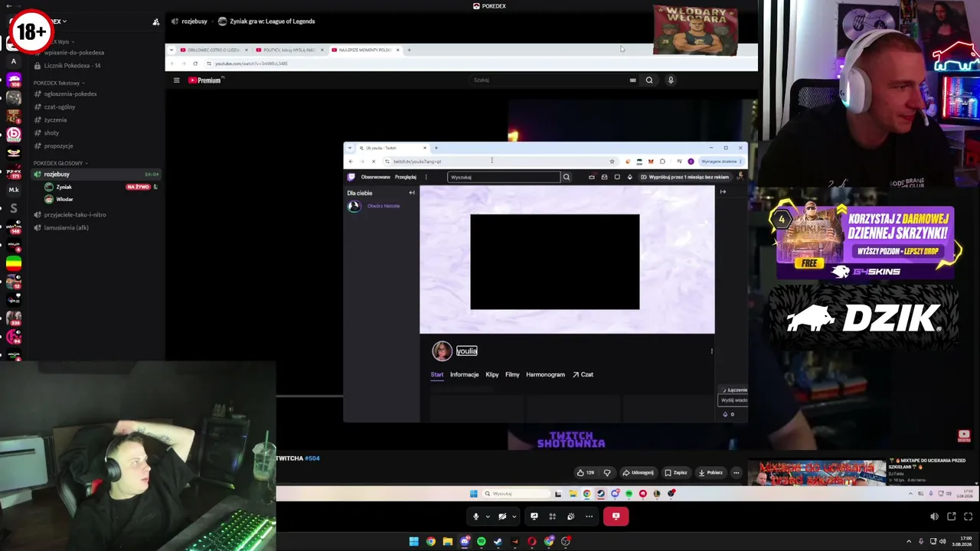This screenshot has height=551, width=980.
Task: Switch to 'Harmonogram' tab on Twitch channel
Action: [x=545, y=374]
